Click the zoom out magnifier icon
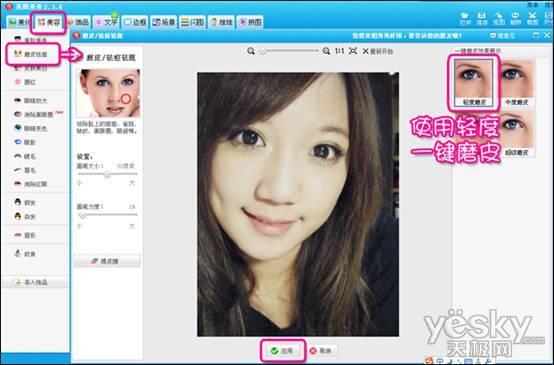The image size is (554, 365). 251,51
